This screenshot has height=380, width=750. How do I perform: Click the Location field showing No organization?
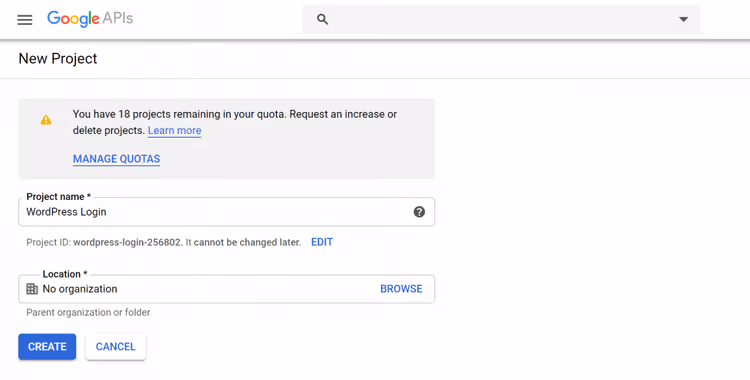click(226, 289)
